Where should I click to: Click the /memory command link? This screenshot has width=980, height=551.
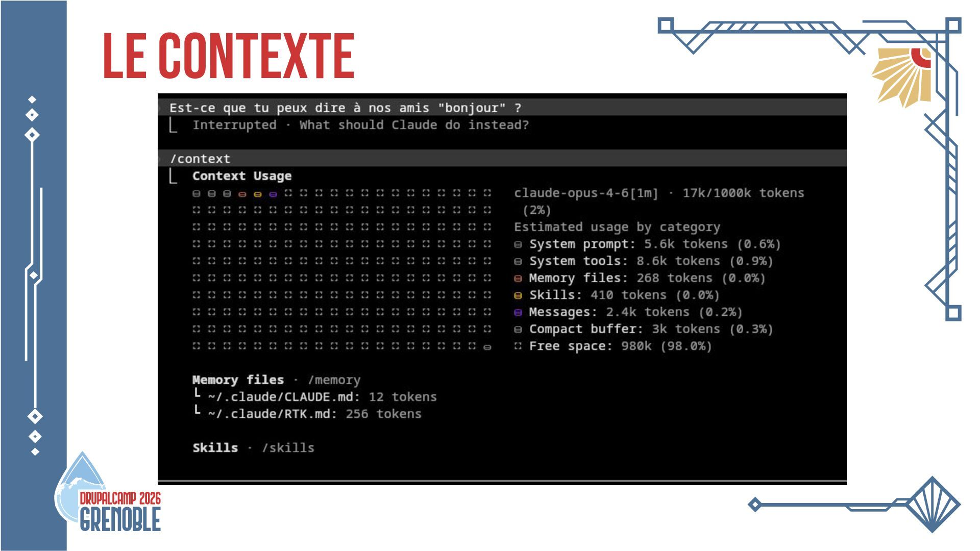point(334,380)
